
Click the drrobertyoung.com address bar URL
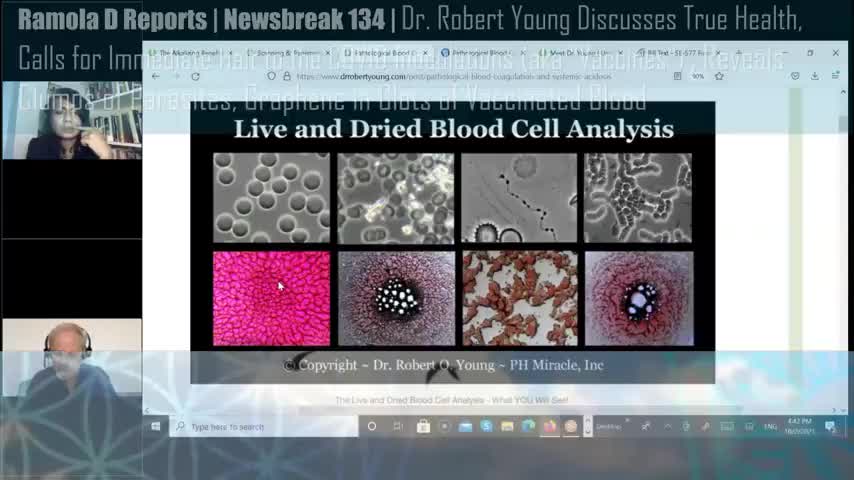coord(453,77)
